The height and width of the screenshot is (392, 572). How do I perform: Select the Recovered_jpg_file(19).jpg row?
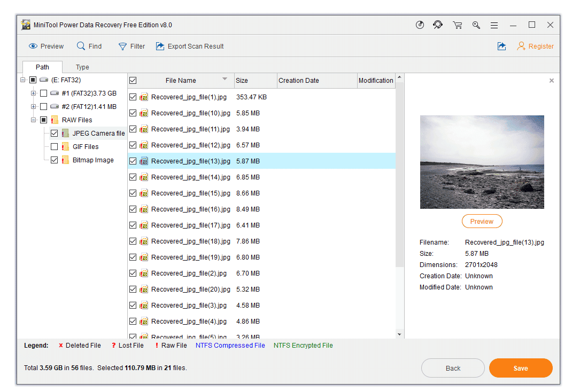click(x=261, y=257)
